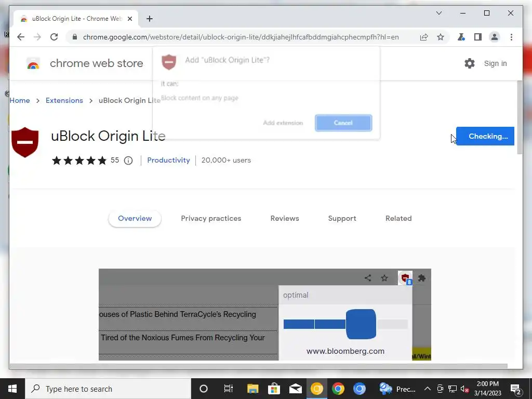Screen dimensions: 532x399
Task: Click the blue Checking... button
Action: pos(485,136)
